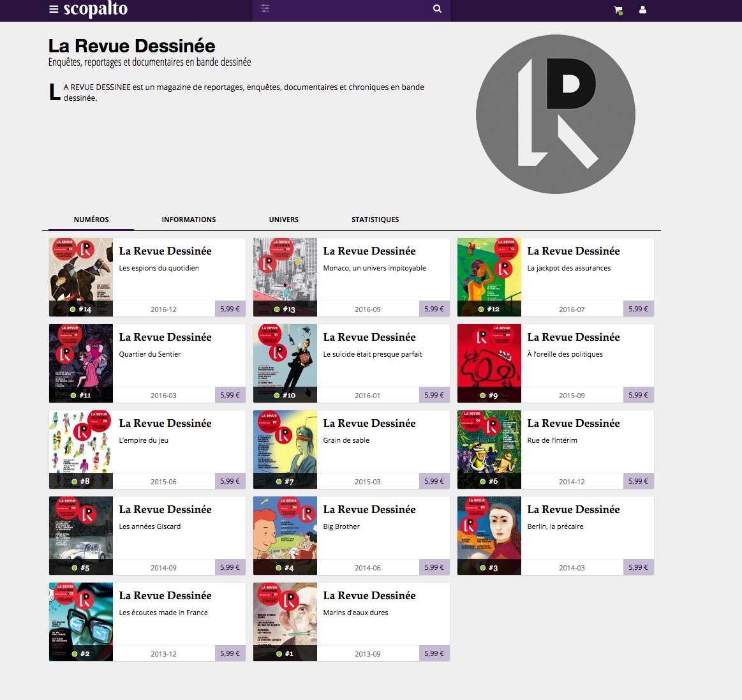Image resolution: width=742 pixels, height=700 pixels.
Task: Open the search filter sliders icon
Action: tap(265, 8)
